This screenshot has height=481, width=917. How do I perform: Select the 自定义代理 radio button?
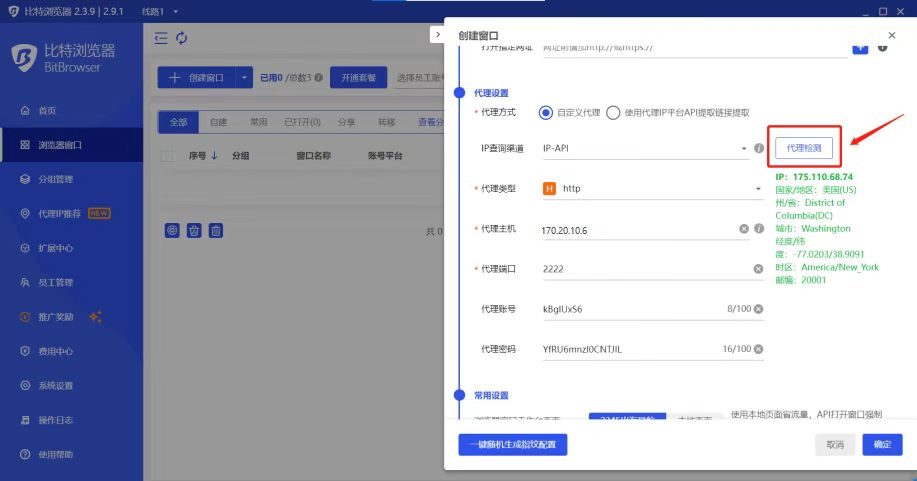coord(546,113)
